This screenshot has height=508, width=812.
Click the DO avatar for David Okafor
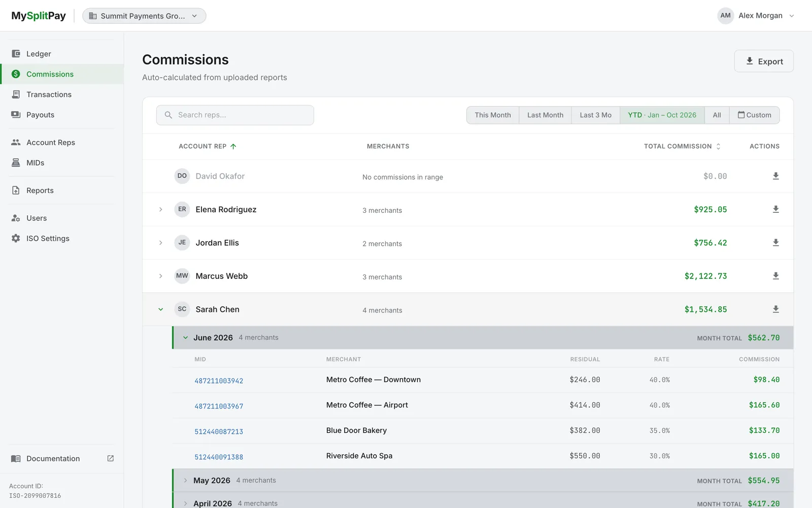[x=182, y=176]
